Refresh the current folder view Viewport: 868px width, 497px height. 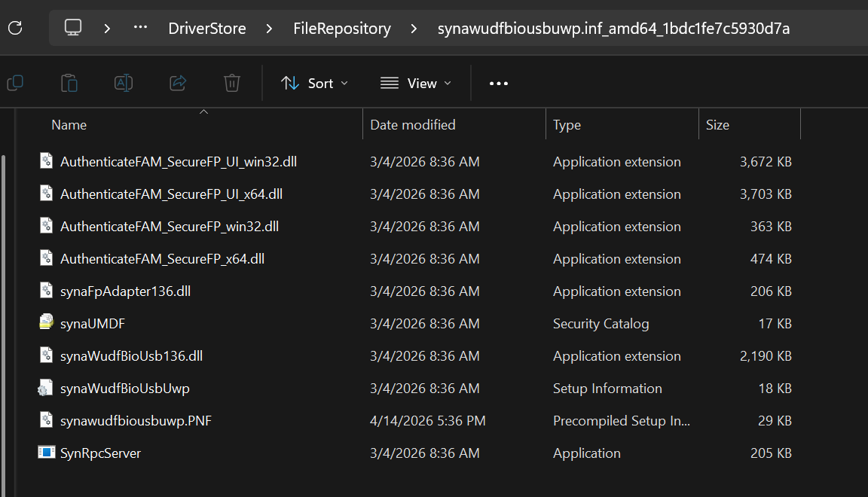(15, 28)
